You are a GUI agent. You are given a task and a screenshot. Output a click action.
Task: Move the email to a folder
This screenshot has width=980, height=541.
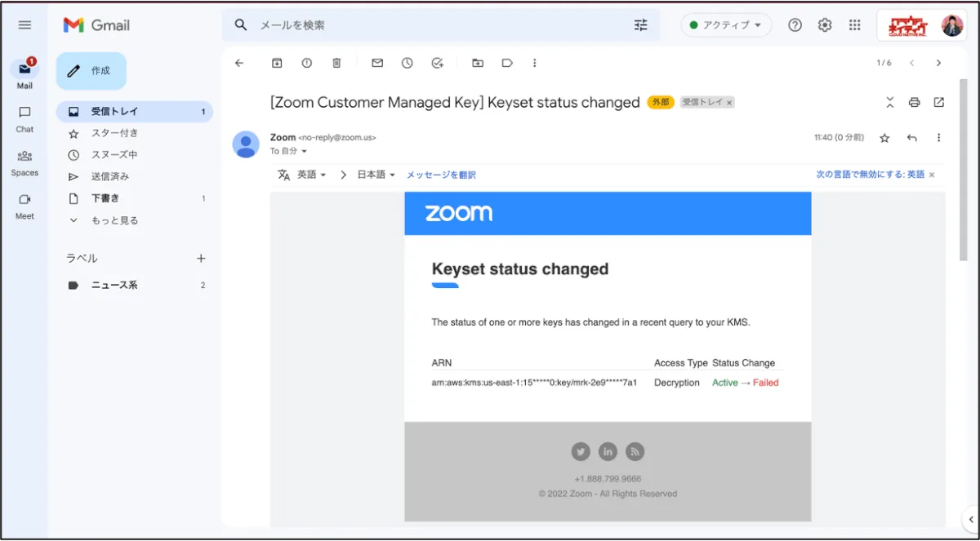point(478,63)
